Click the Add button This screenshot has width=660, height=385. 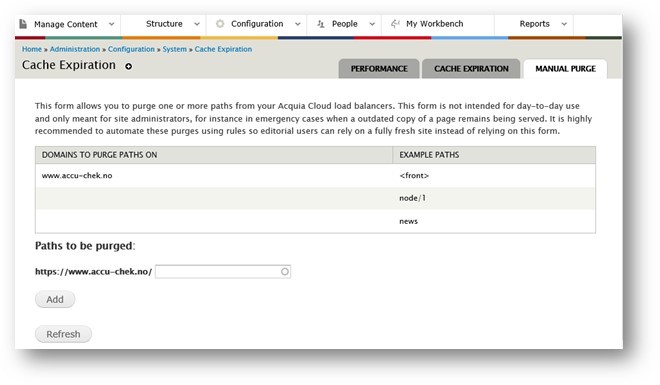coord(55,300)
